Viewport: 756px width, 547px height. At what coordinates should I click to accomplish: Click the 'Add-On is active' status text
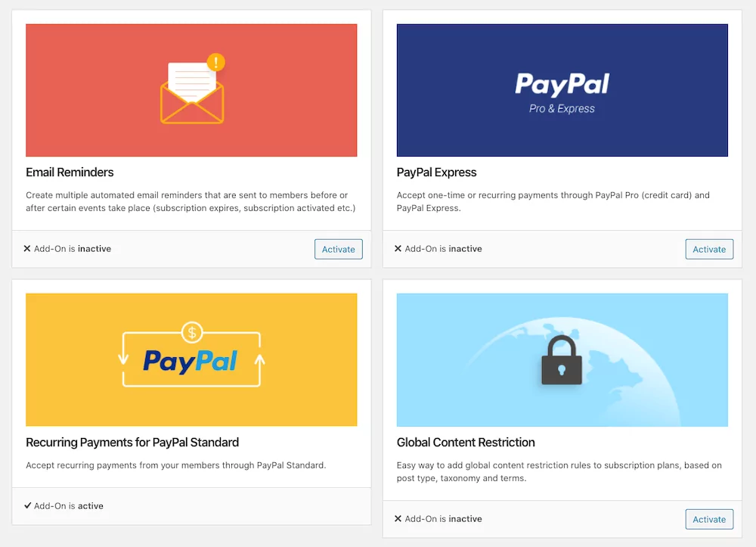(69, 505)
